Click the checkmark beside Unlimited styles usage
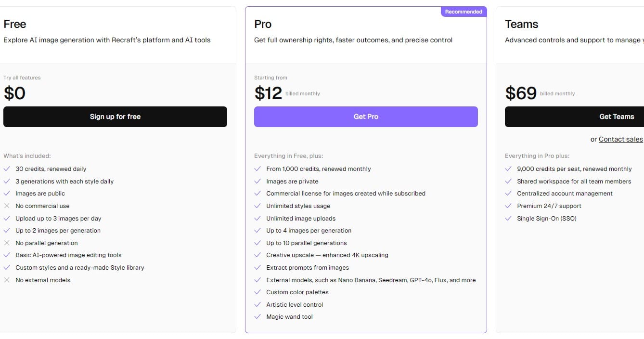This screenshot has width=644, height=339. (258, 206)
